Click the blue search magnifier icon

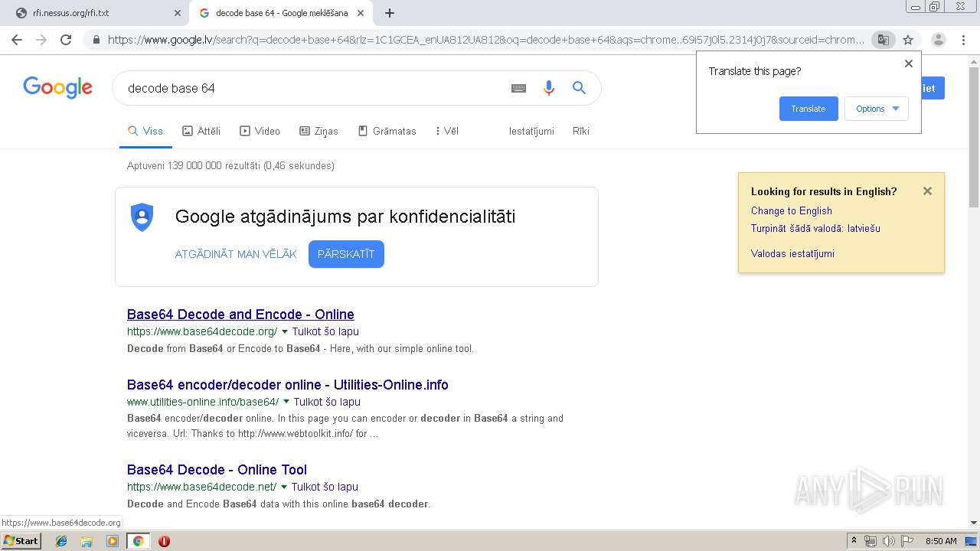pyautogui.click(x=579, y=88)
